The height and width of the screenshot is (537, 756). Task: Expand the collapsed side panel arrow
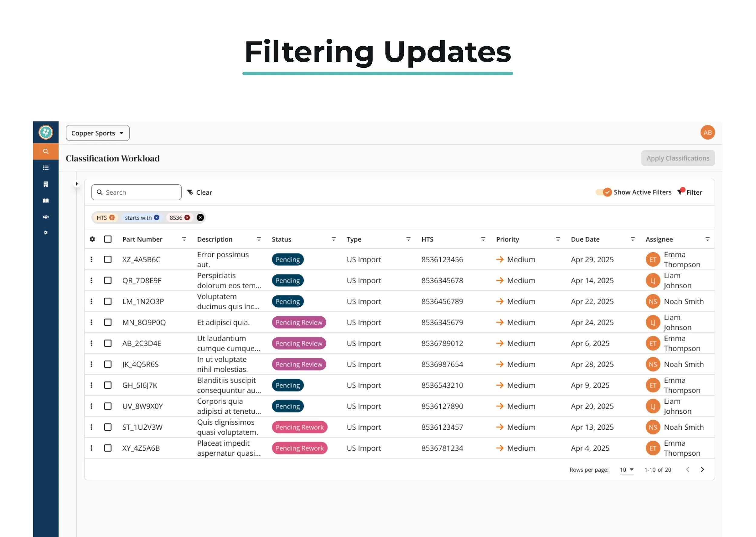(77, 184)
